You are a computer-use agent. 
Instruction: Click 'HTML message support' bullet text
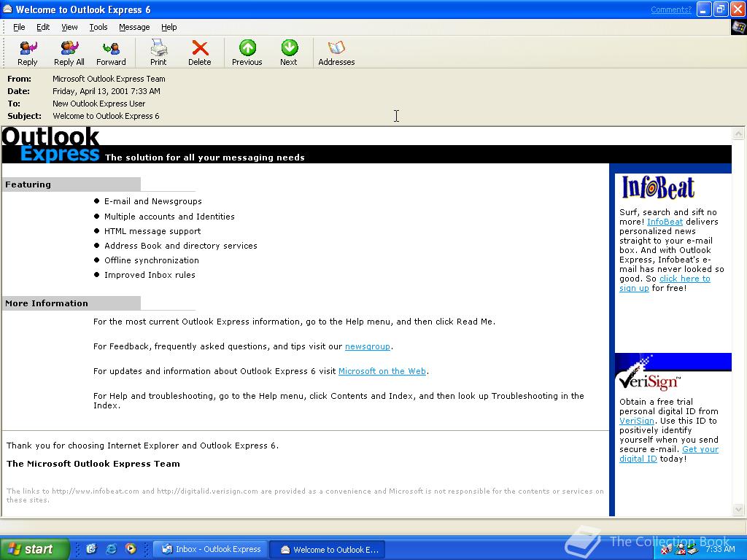coord(152,231)
